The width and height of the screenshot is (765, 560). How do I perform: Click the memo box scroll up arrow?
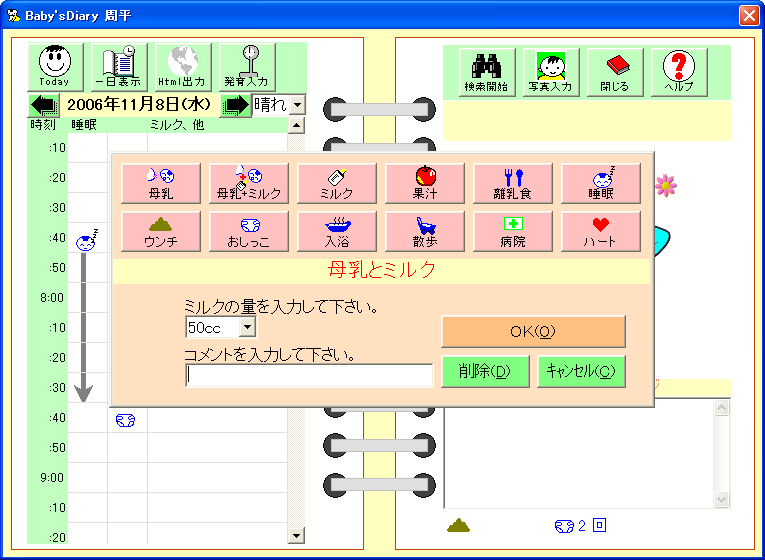(x=722, y=407)
